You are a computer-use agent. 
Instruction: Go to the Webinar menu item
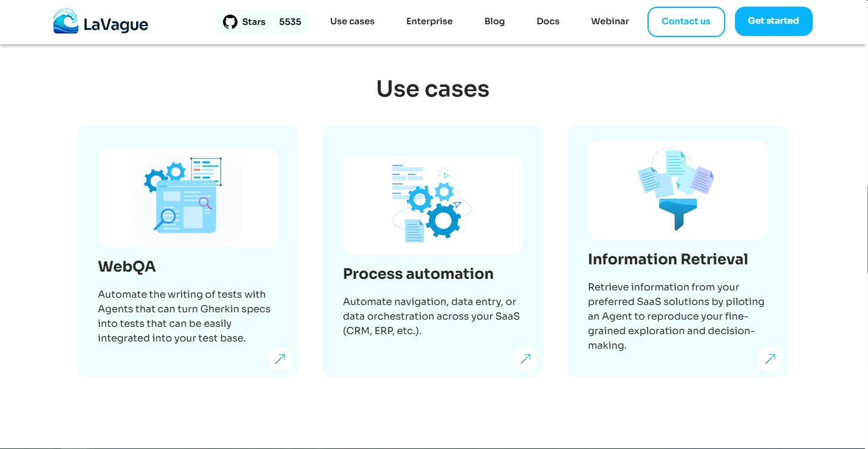610,21
